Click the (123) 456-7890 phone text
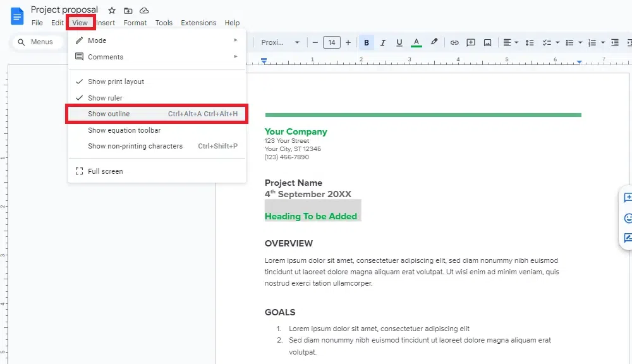Image resolution: width=632 pixels, height=364 pixels. tap(286, 157)
